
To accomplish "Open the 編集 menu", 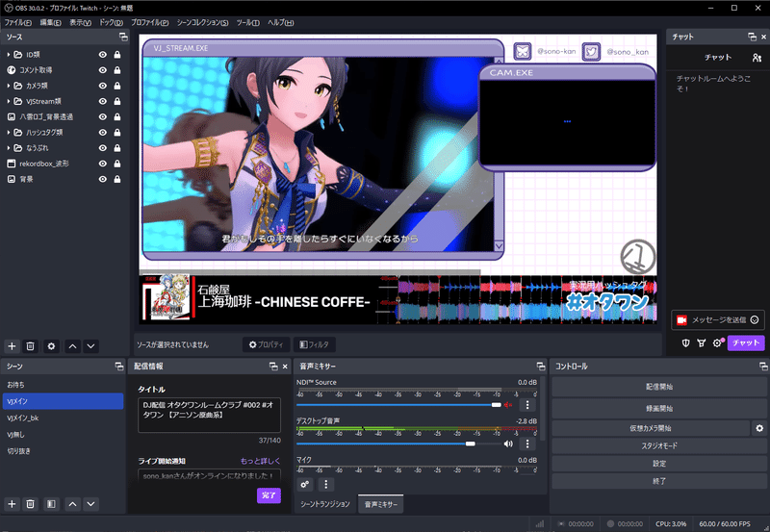I will 51,22.
